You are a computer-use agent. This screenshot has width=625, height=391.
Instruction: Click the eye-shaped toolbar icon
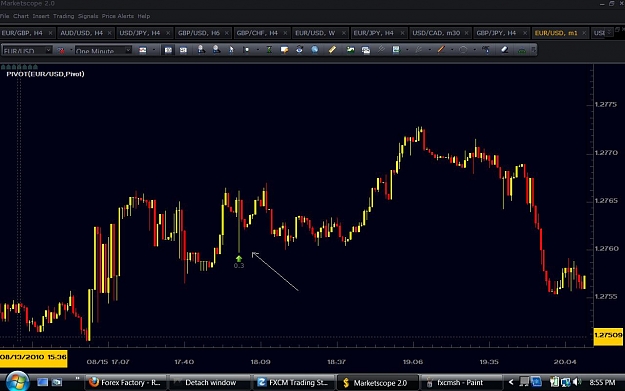pos(299,50)
